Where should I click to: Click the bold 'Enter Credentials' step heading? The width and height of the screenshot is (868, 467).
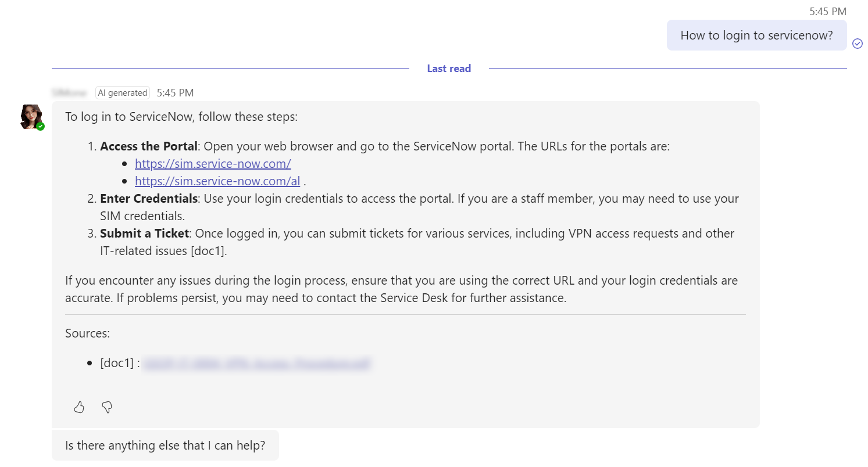149,199
